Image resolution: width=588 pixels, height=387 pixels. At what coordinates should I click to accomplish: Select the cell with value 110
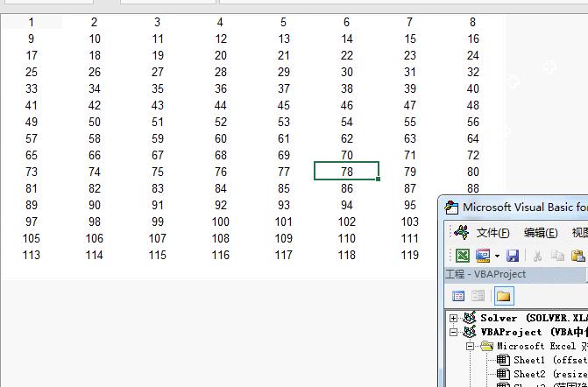point(346,238)
